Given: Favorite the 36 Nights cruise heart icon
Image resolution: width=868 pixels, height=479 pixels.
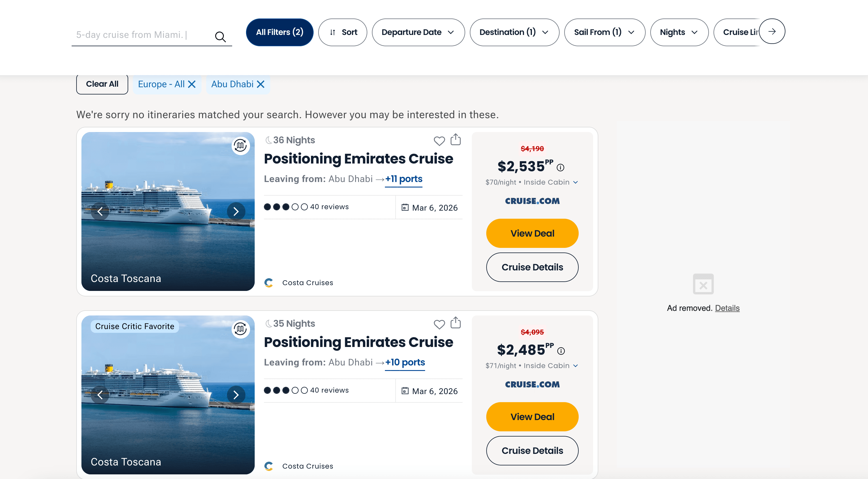Looking at the screenshot, I should [439, 141].
